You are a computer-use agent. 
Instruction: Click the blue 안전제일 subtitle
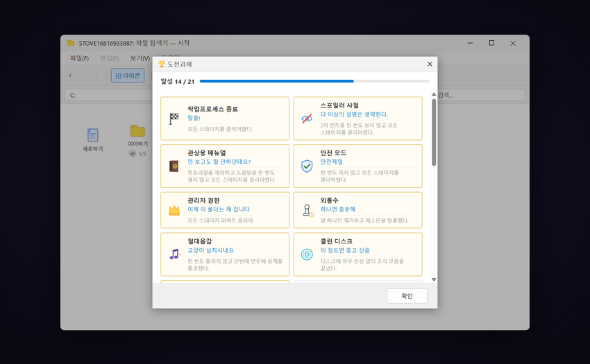pyautogui.click(x=332, y=162)
